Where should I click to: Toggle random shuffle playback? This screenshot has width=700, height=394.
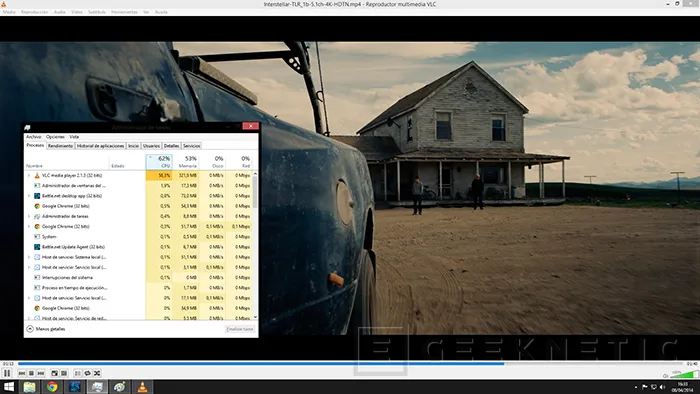[97, 373]
